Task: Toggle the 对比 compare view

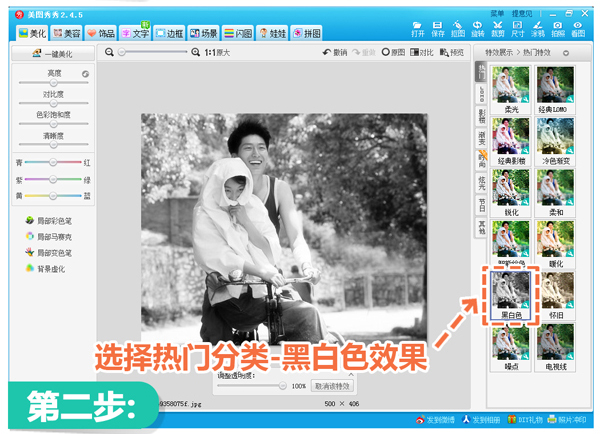Action: pyautogui.click(x=421, y=52)
